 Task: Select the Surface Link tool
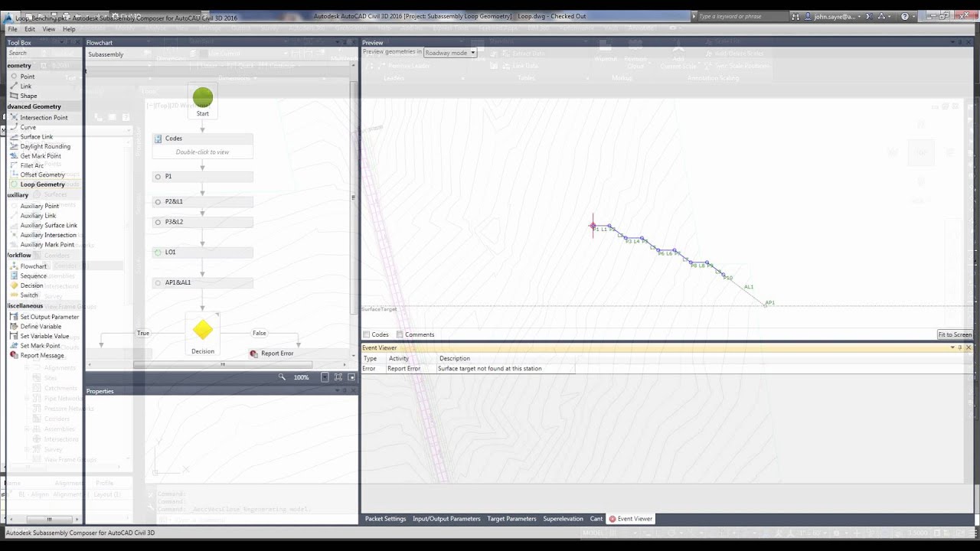(x=37, y=137)
